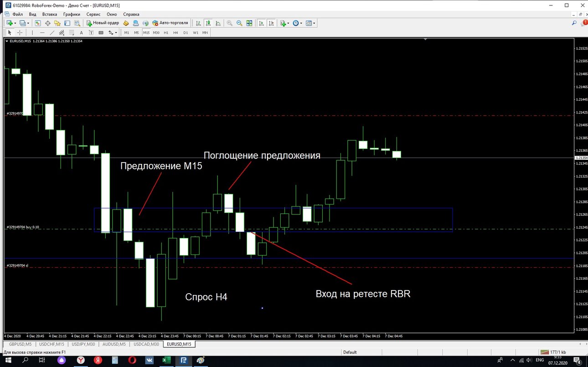The height and width of the screenshot is (367, 588).
Task: Switch chart to line chart icon
Action: click(x=218, y=23)
